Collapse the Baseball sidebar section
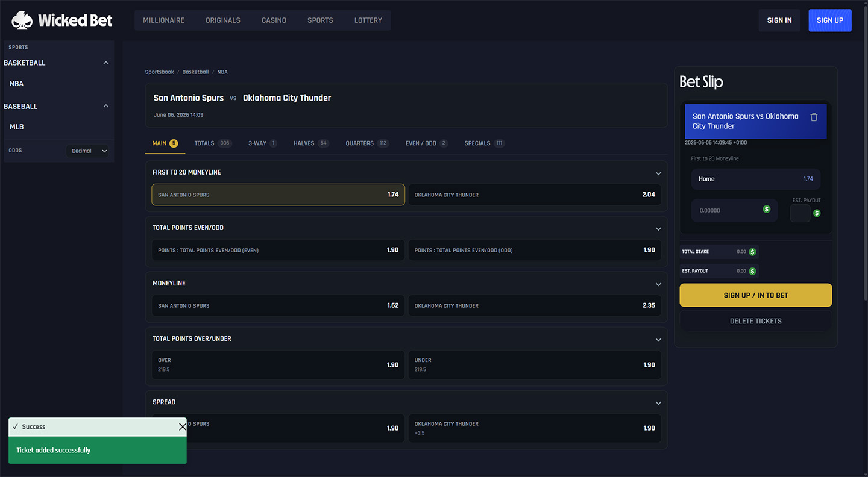The image size is (868, 477). click(106, 106)
